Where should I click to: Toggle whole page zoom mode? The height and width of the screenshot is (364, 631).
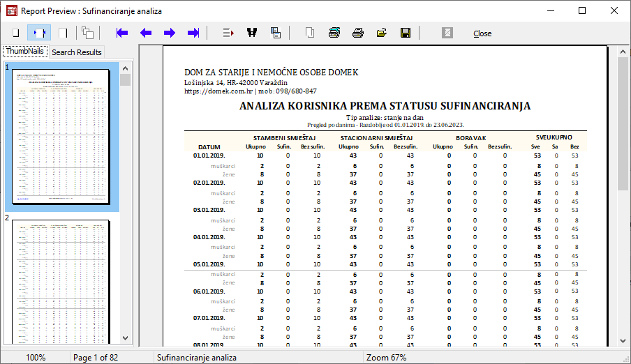(15, 33)
